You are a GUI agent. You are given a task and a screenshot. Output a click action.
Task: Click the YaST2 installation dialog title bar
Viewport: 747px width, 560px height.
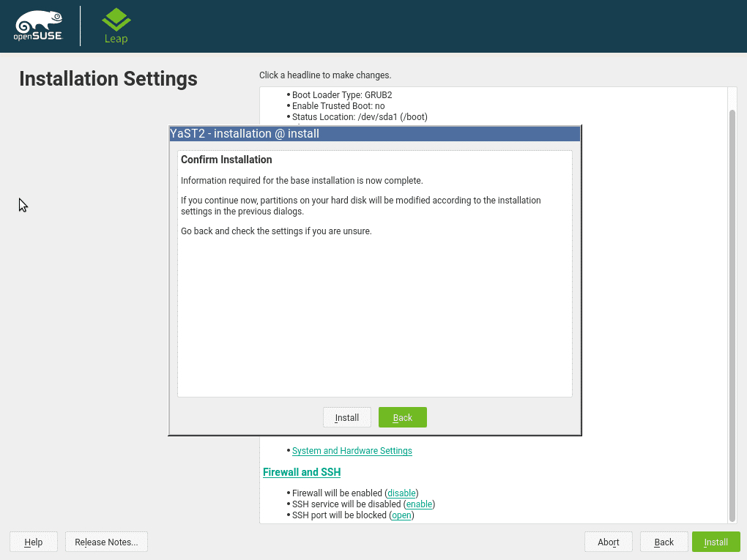[x=375, y=134]
